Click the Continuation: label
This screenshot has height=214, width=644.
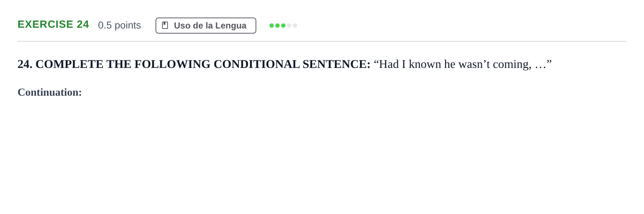tap(50, 92)
